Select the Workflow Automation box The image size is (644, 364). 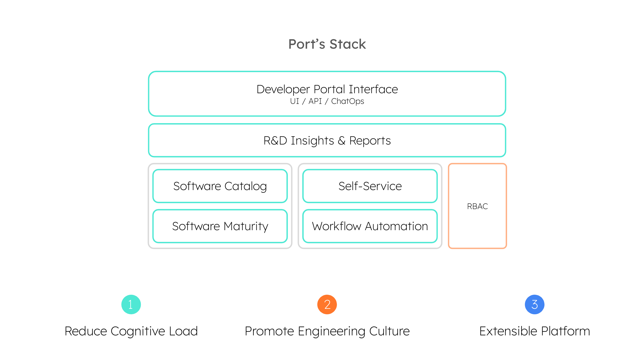[x=370, y=226]
